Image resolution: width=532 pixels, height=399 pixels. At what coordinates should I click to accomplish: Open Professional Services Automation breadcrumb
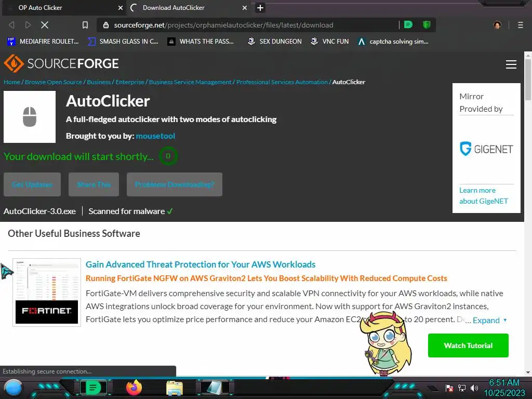pyautogui.click(x=282, y=82)
